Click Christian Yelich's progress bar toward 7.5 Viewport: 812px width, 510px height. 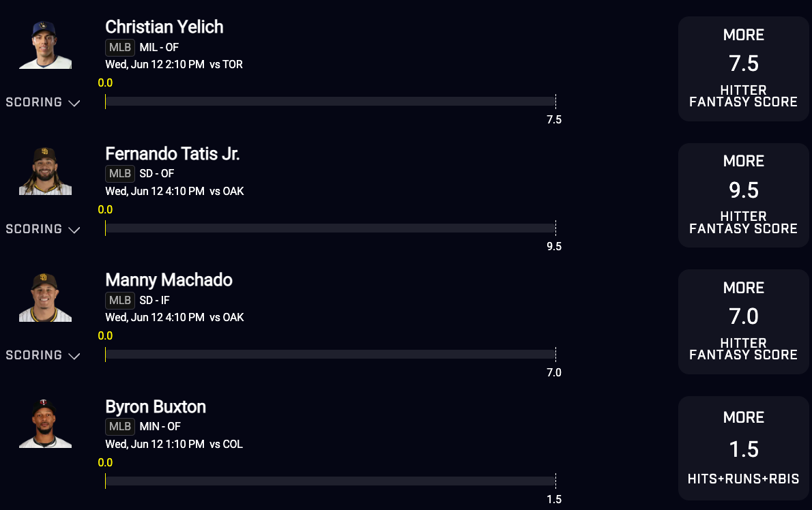(x=330, y=102)
